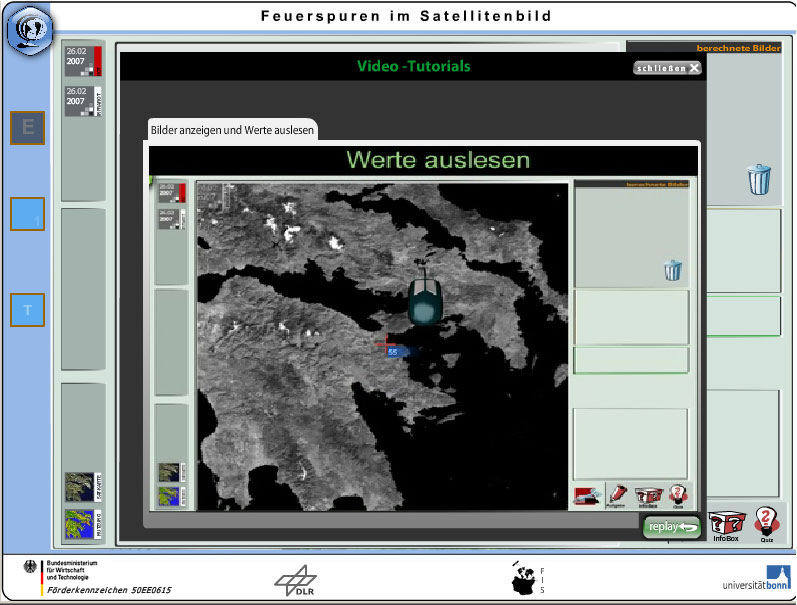Click the red helicopter tool icon in video
Viewport: 797px width, 605px height.
coord(588,496)
